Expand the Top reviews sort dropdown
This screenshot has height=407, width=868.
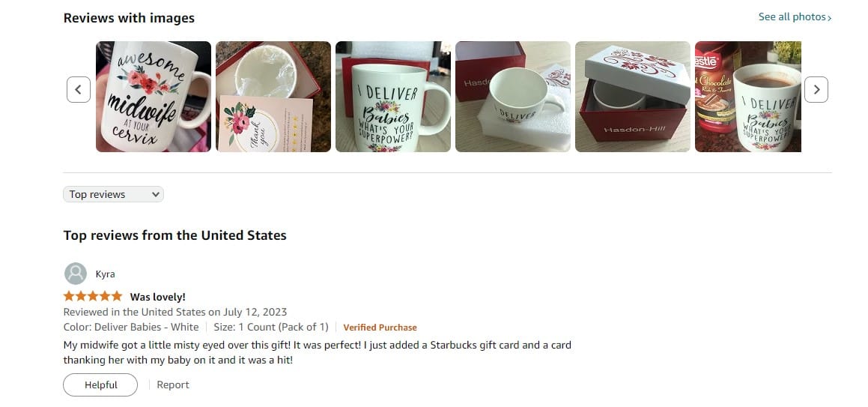114,194
